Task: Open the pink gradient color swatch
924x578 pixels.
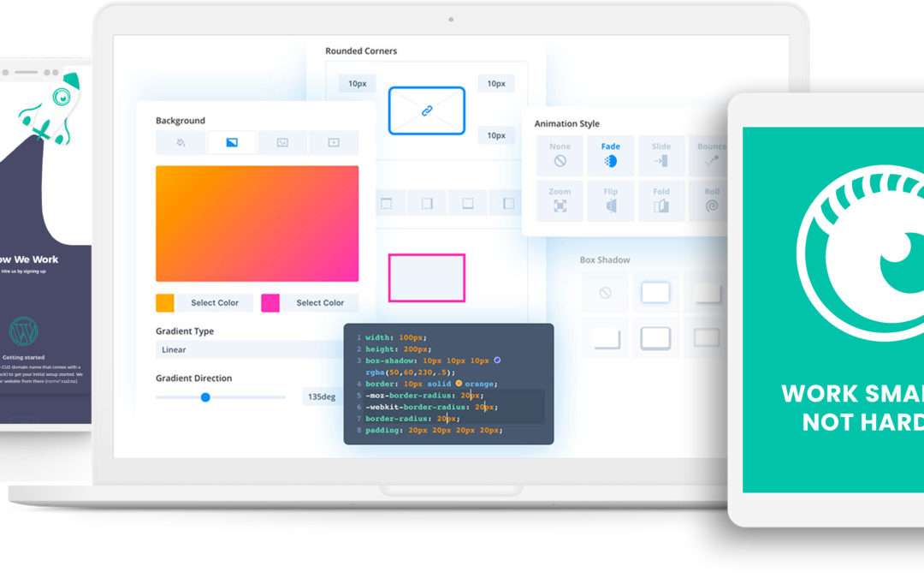Action: (270, 302)
